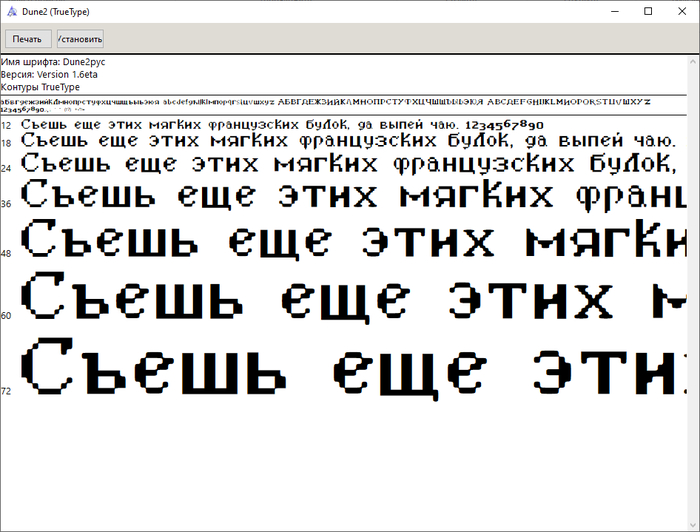Click the 72-point 'Съешь' sample word
This screenshot has width=700, height=532.
point(153,366)
